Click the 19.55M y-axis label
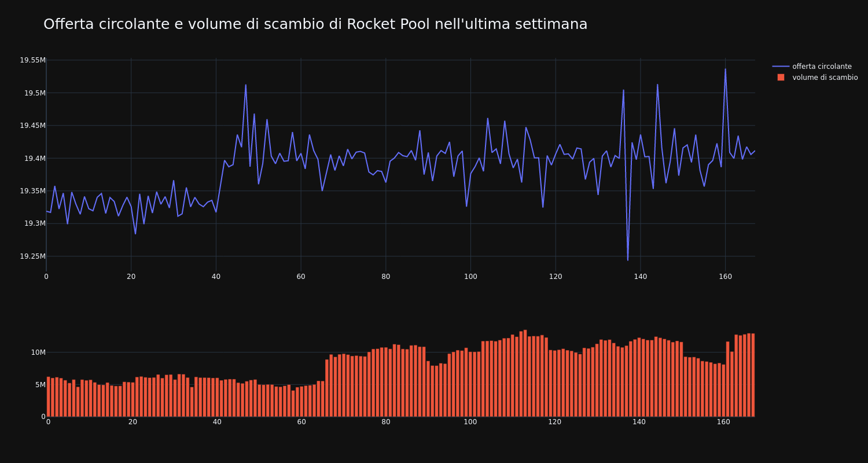Image resolution: width=868 pixels, height=463 pixels. click(x=32, y=60)
